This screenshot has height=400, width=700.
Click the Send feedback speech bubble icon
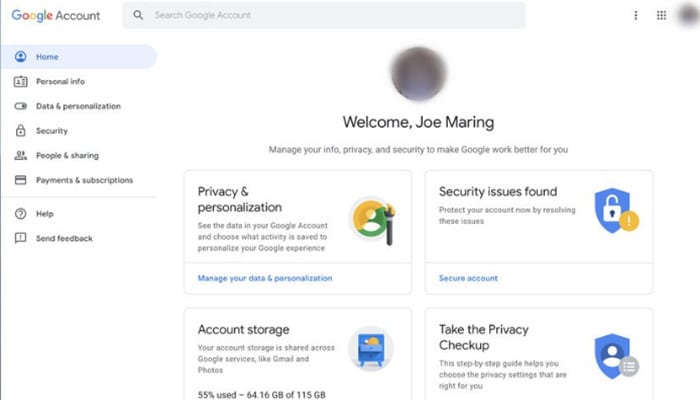point(21,238)
